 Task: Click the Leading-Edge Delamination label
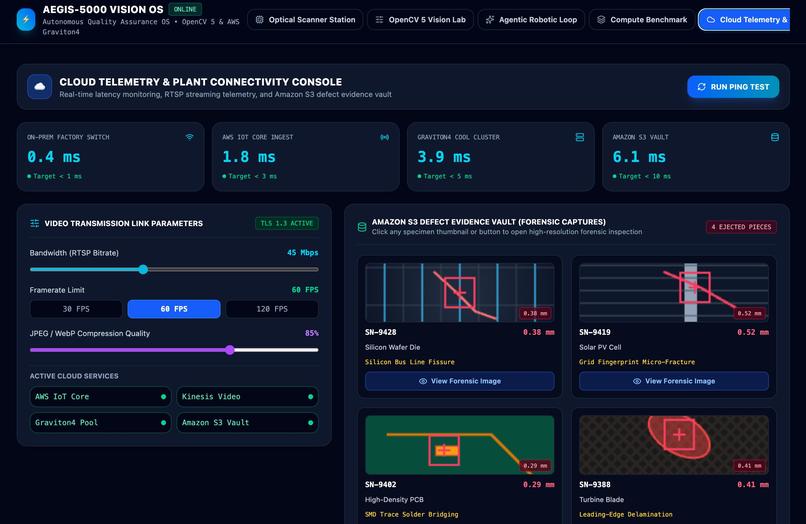(x=626, y=514)
